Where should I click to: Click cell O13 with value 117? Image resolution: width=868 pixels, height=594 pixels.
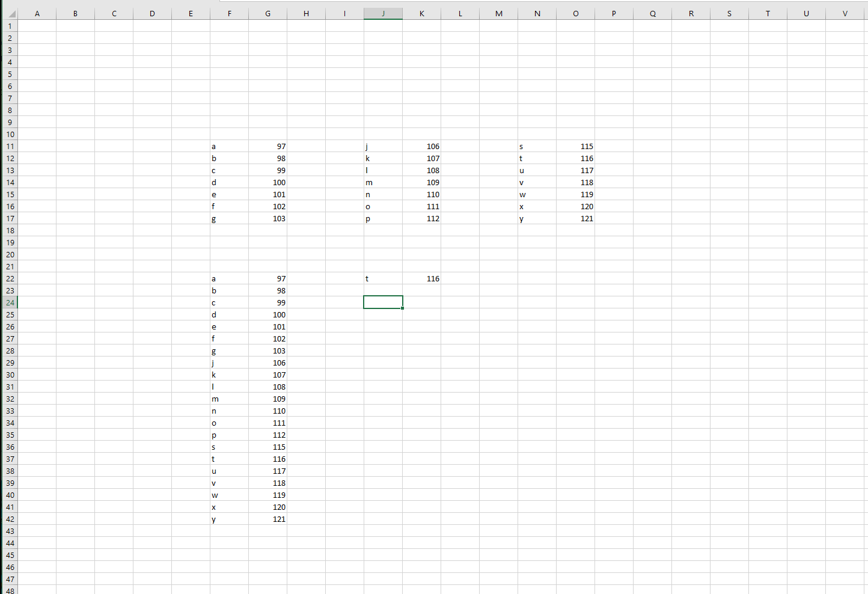coord(576,170)
